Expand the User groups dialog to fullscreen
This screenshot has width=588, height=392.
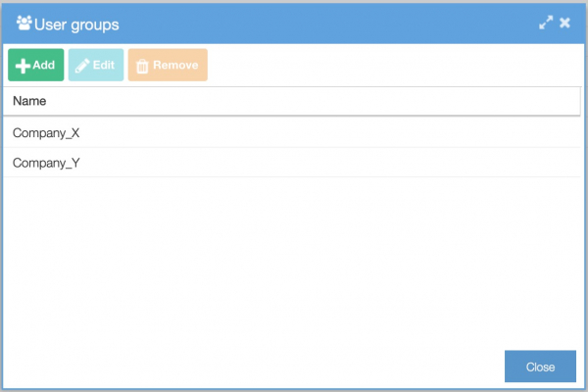coord(546,23)
